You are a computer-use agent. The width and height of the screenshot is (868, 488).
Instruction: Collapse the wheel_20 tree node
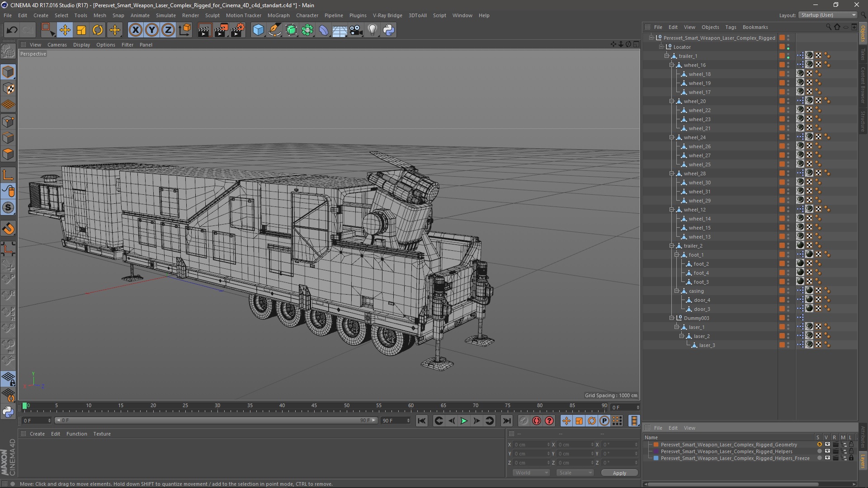[x=672, y=101]
